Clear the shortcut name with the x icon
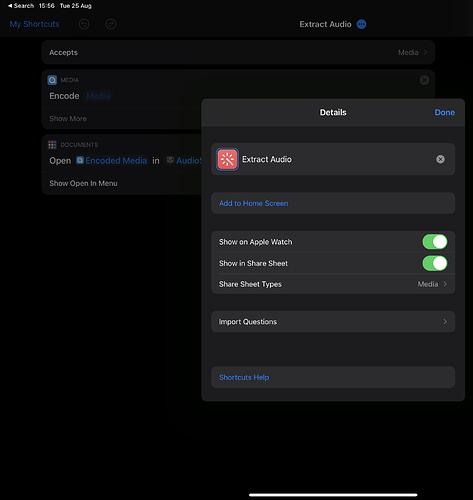 coord(440,159)
